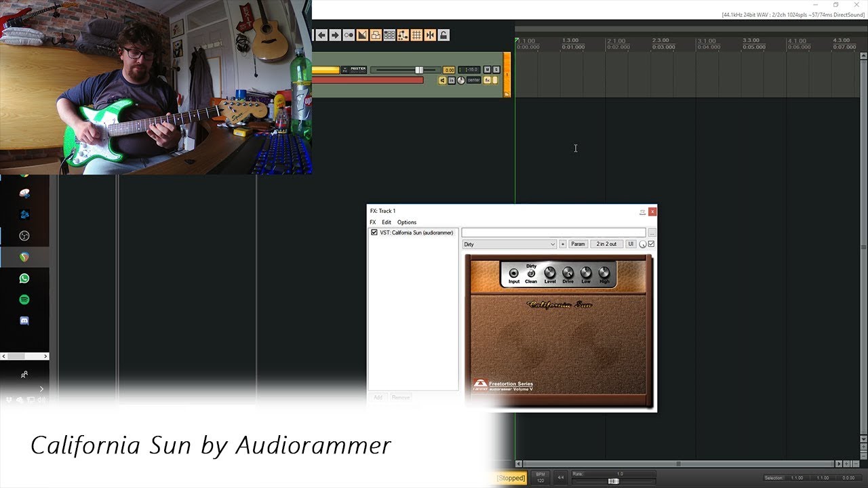Click the undo arrow in the REAPER toolbar

point(321,35)
